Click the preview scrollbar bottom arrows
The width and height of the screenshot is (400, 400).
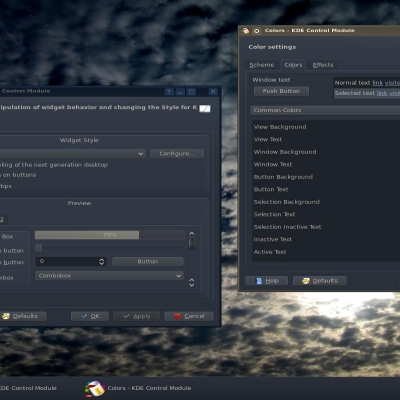192,283
